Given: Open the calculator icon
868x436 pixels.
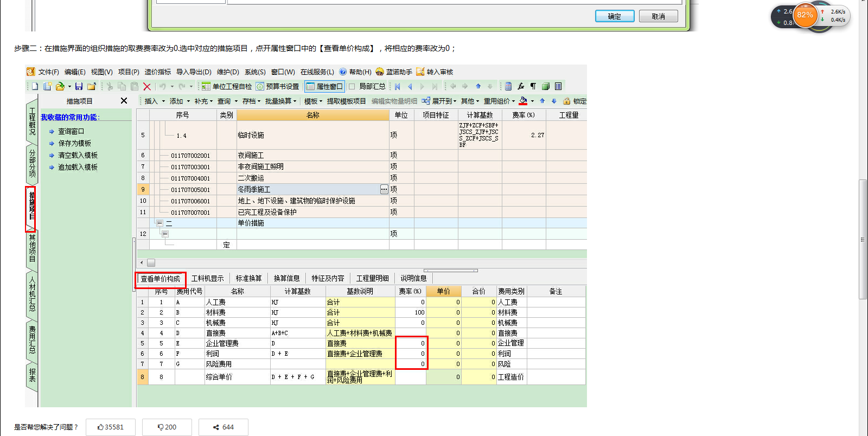Looking at the screenshot, I should tap(508, 86).
